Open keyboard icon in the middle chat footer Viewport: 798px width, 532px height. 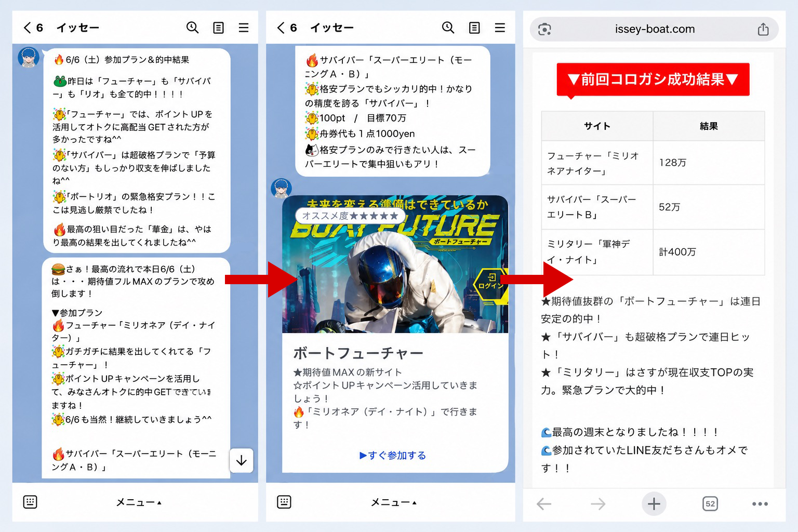click(x=284, y=502)
